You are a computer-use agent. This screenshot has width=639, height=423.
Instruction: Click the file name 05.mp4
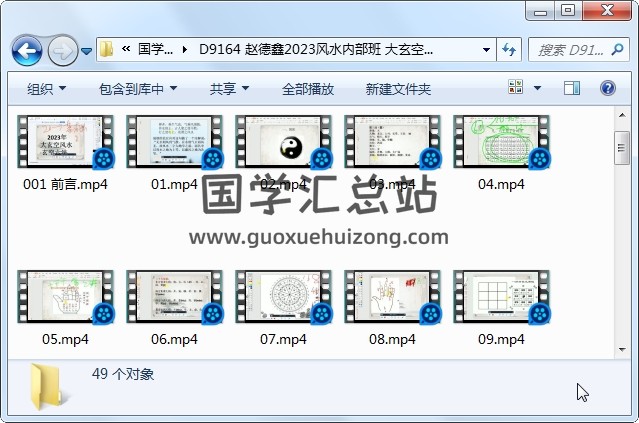65,339
